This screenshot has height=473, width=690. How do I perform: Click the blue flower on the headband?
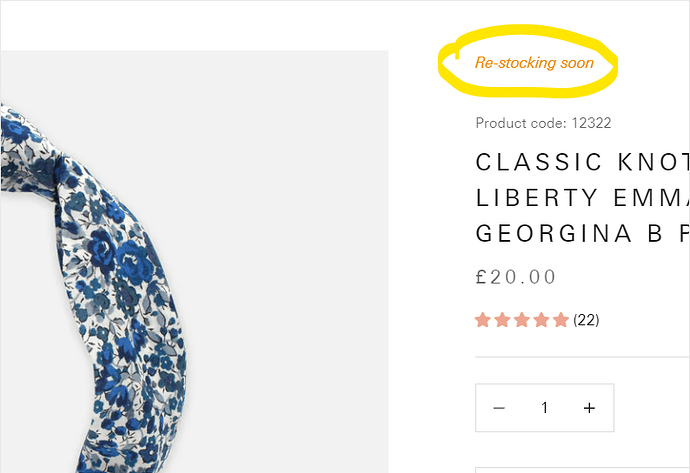pos(130,262)
